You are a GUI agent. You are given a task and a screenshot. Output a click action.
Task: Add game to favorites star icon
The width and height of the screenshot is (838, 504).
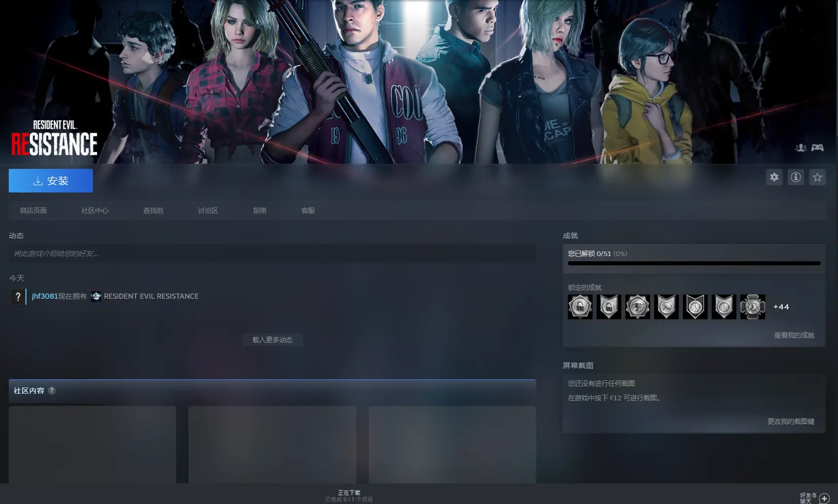coord(817,177)
